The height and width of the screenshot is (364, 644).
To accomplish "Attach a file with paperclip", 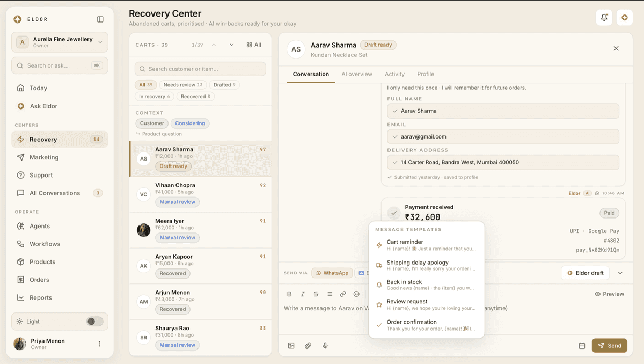I will click(308, 346).
